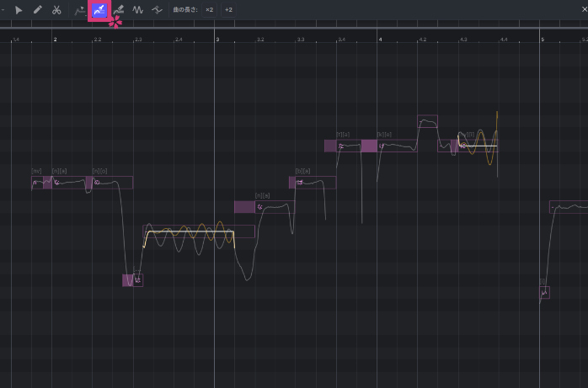Select the vibrato wave tool

tap(137, 10)
